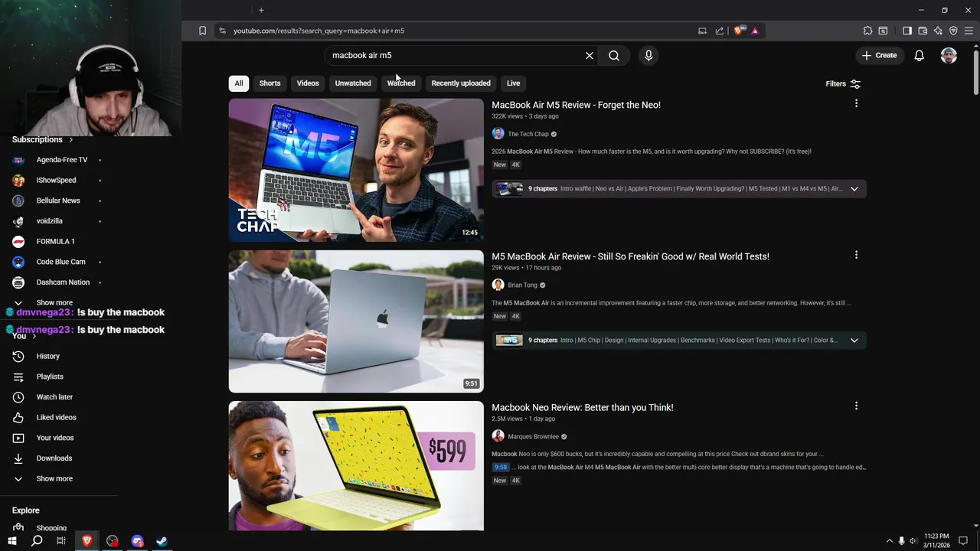Image resolution: width=980 pixels, height=551 pixels.
Task: Open Brave Shields lion icon
Action: click(738, 31)
